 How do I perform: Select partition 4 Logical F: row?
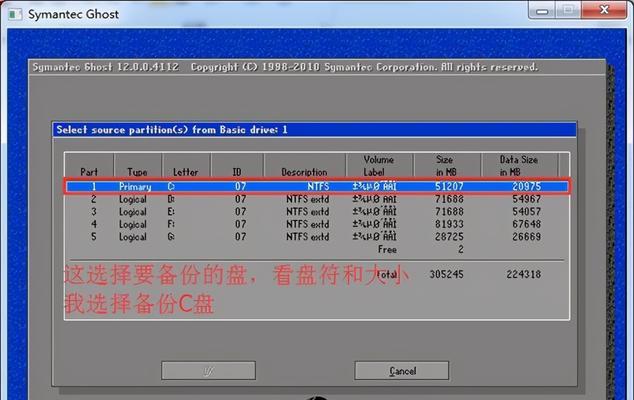[317, 224]
